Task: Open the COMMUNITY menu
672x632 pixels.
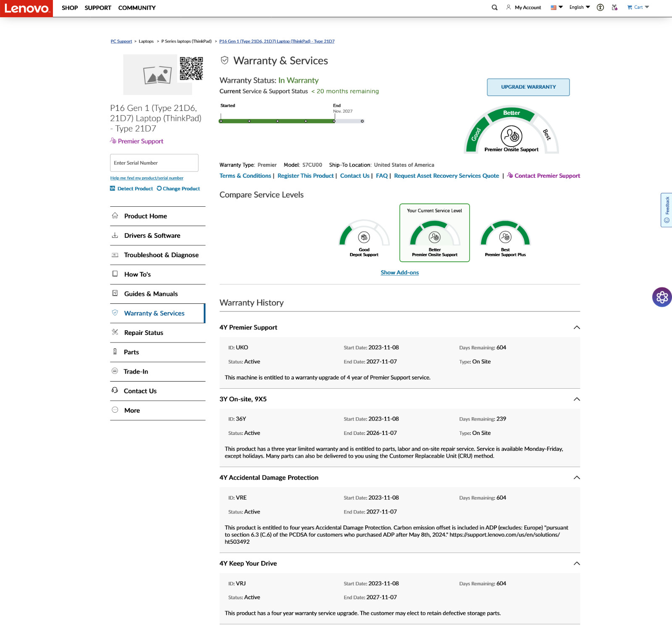Action: [137, 8]
